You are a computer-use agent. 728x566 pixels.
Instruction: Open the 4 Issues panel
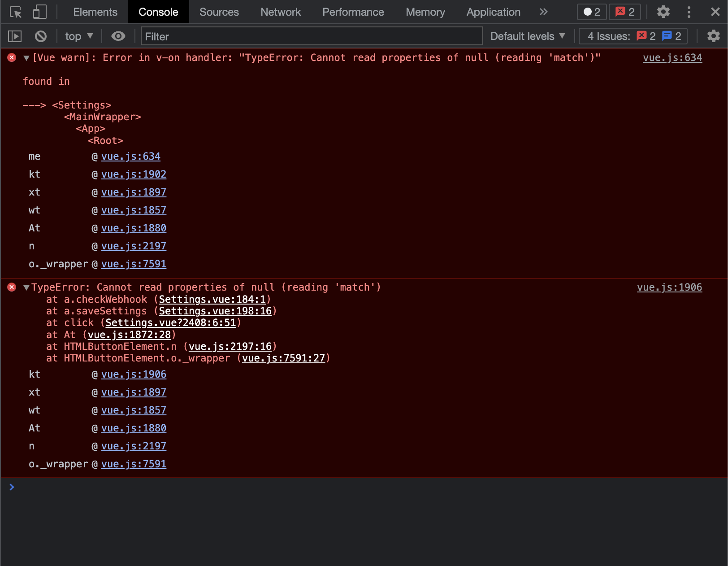(x=633, y=36)
